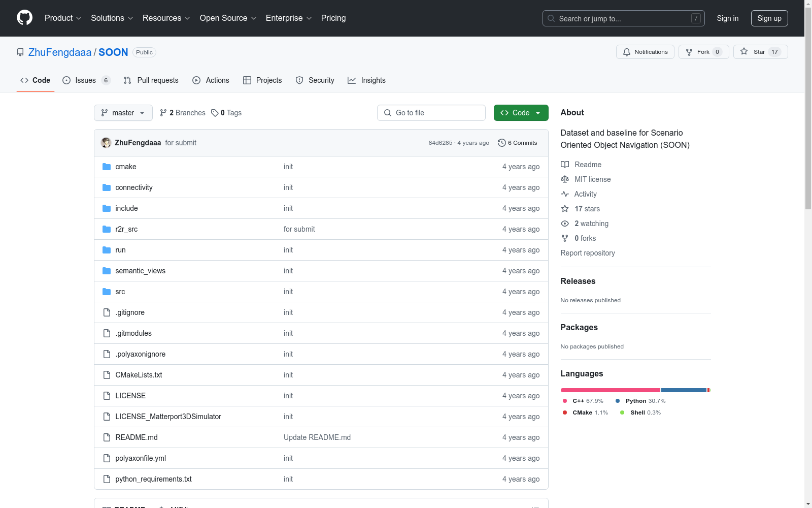Image resolution: width=812 pixels, height=508 pixels.
Task: Select the Code tab
Action: [x=36, y=80]
